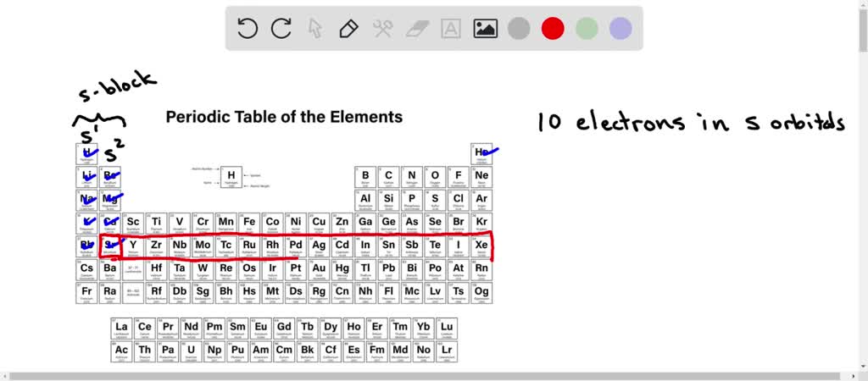Pick the gray color swatch
This screenshot has height=381, width=868.
(519, 29)
